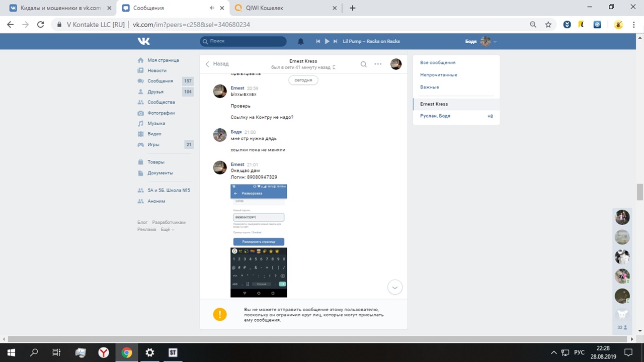644x362 pixels.
Task: Expand the Бодя profile dropdown
Action: tap(495, 42)
